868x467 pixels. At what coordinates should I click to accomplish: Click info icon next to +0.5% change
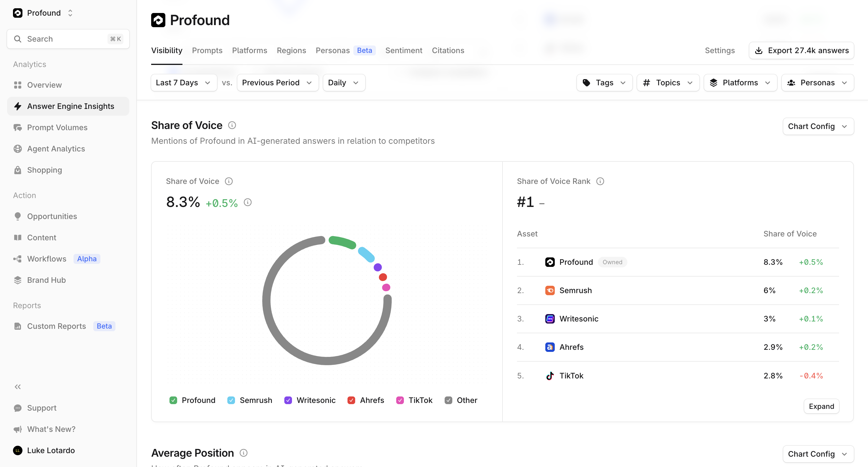248,202
